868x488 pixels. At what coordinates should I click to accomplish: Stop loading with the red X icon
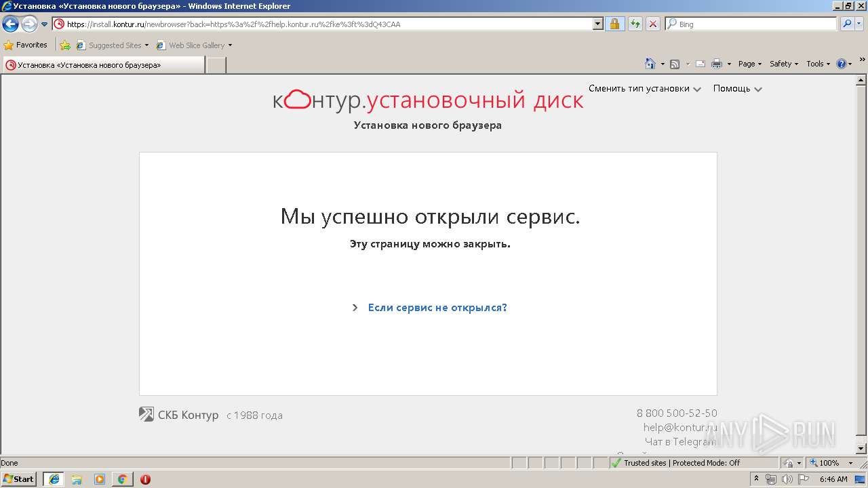(652, 24)
